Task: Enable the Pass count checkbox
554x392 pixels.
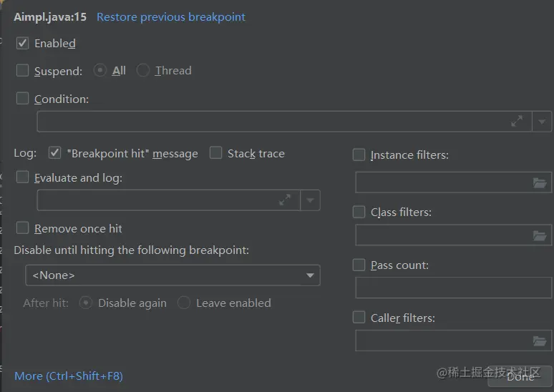Action: (x=359, y=265)
